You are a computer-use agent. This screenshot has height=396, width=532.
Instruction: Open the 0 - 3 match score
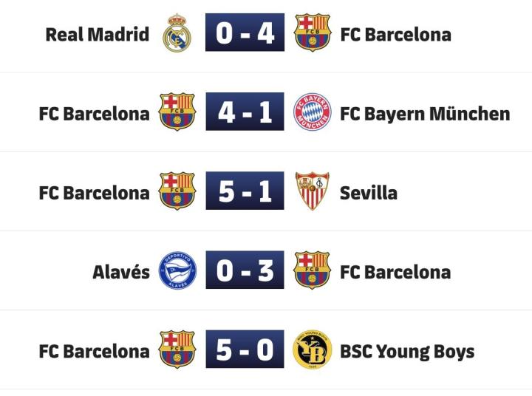pyautogui.click(x=245, y=271)
